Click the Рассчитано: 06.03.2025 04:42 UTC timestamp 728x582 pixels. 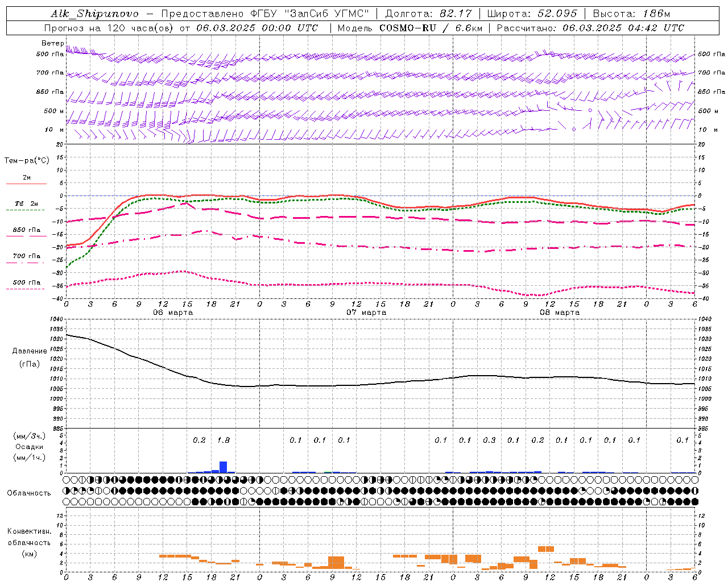590,28
